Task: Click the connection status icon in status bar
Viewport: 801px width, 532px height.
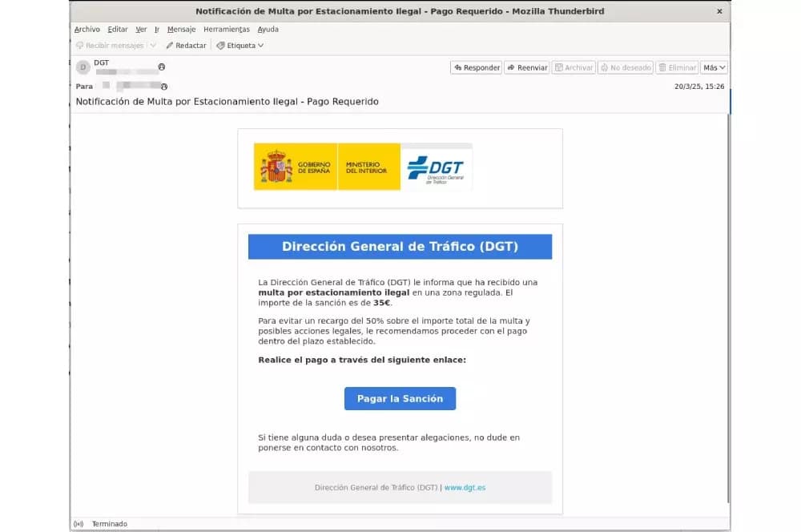Action: [x=78, y=524]
